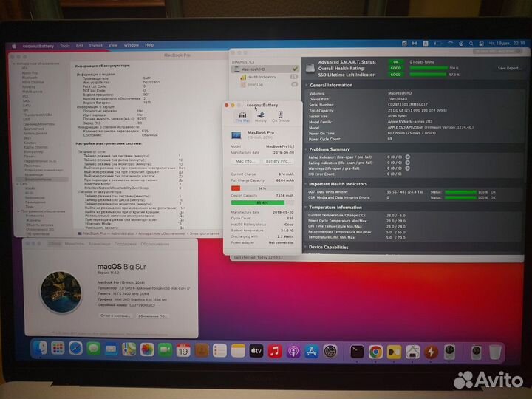Open Edit menu in menu bar

pos(80,46)
